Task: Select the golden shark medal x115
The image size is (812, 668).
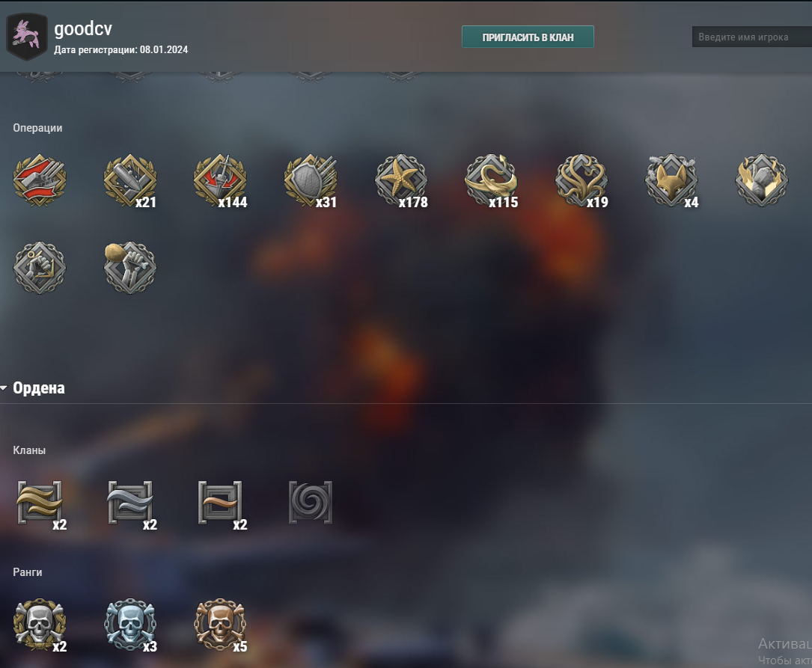Action: coord(492,180)
